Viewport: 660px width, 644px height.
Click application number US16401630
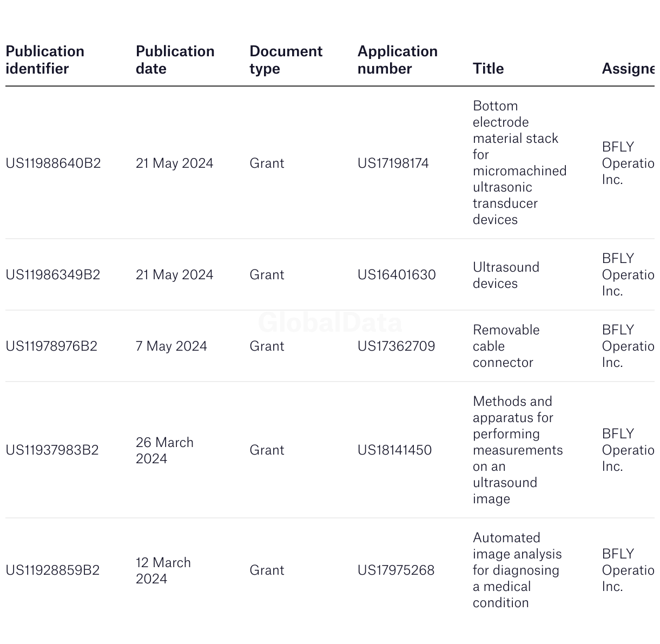coord(396,274)
